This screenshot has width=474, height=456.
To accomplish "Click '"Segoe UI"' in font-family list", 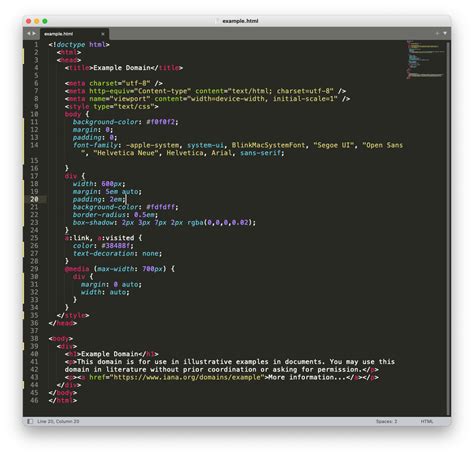I will click(x=334, y=145).
